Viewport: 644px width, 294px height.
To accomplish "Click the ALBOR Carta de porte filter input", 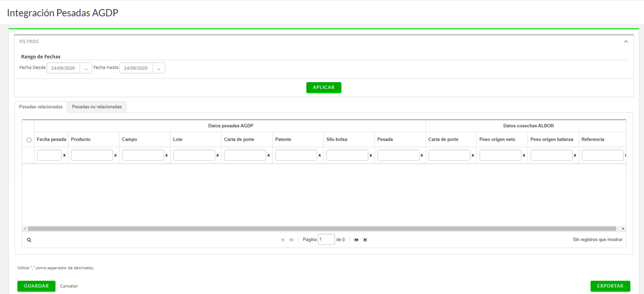I will [x=449, y=156].
